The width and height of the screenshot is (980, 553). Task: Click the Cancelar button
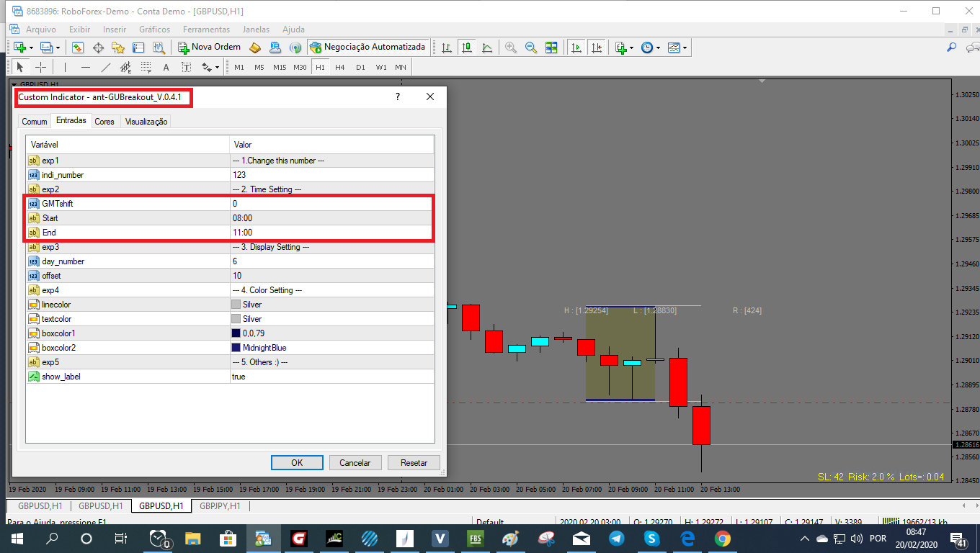(x=355, y=463)
